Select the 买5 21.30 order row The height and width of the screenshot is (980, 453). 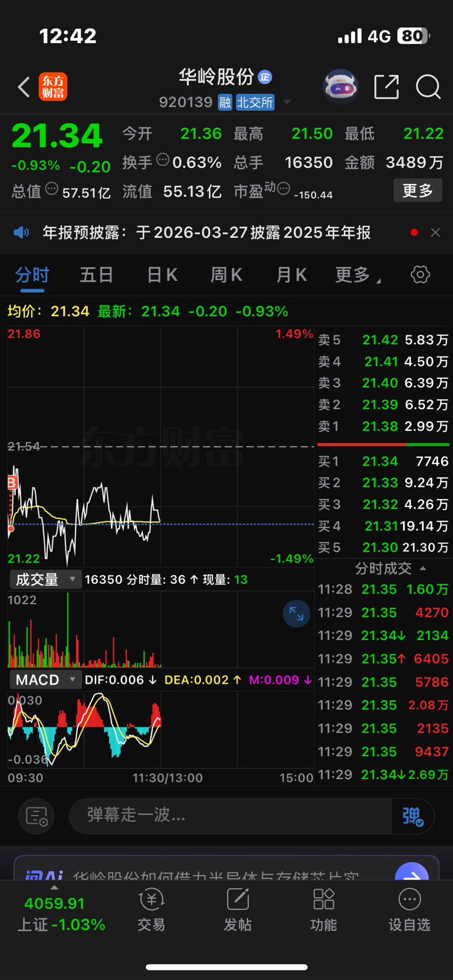tap(383, 547)
